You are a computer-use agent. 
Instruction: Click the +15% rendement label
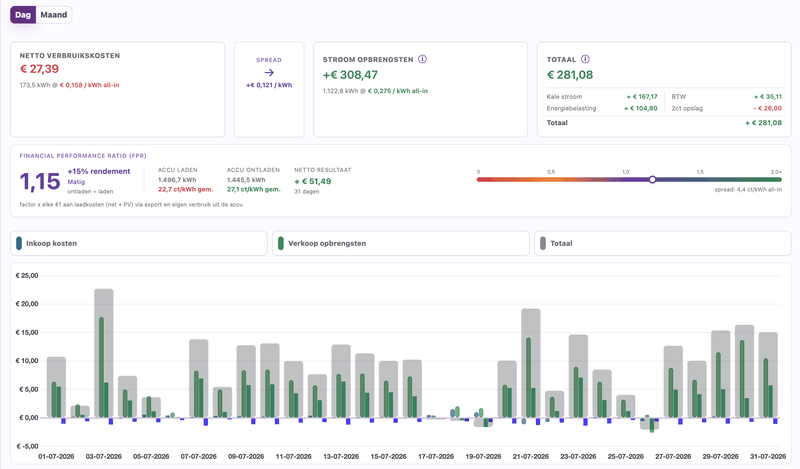point(98,171)
